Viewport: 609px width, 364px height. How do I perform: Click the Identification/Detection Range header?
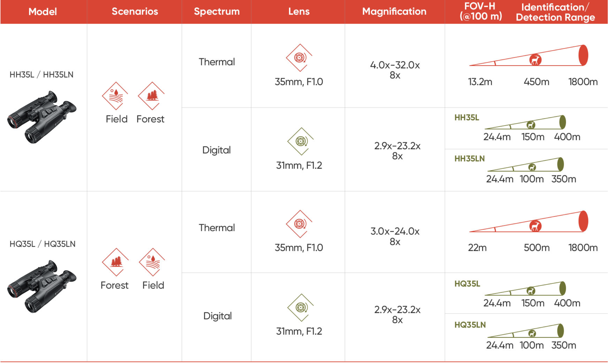(555, 12)
